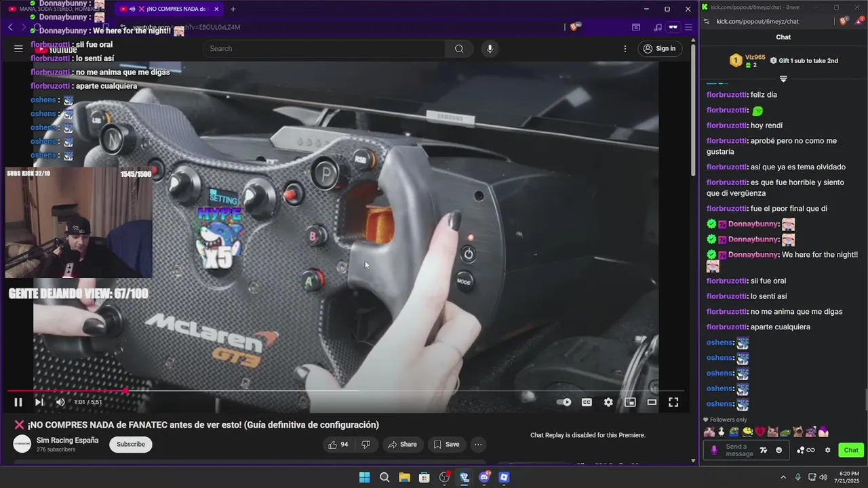Screen dimensions: 868x488
Task: Open Brave playlist music icon
Action: click(657, 27)
